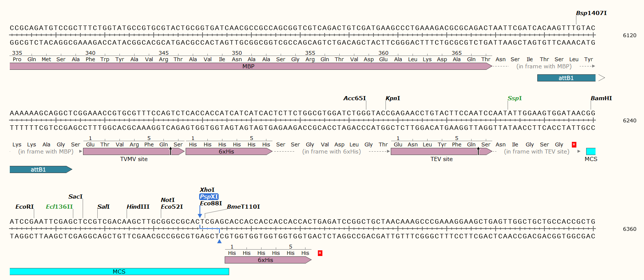The width and height of the screenshot is (644, 280).
Task: Select the BamHI enzyme label
Action: click(x=601, y=98)
